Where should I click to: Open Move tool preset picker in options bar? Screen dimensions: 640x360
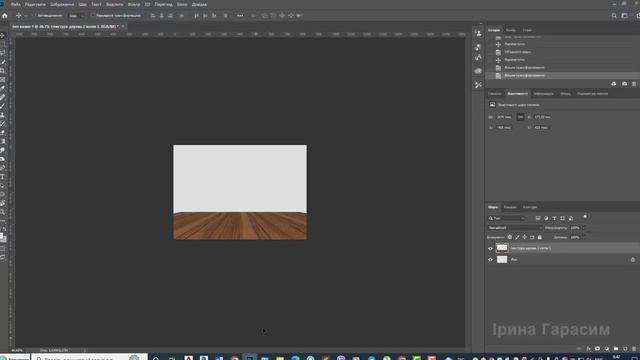21,16
